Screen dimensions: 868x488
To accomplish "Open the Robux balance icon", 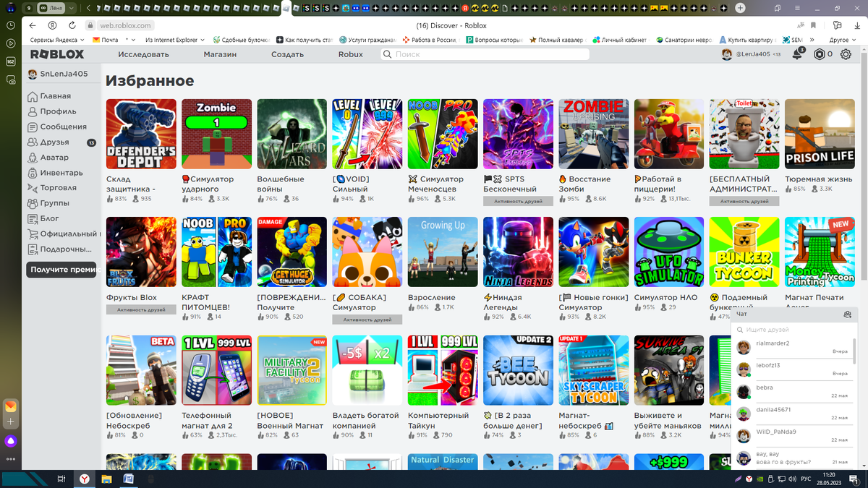I will tap(819, 54).
